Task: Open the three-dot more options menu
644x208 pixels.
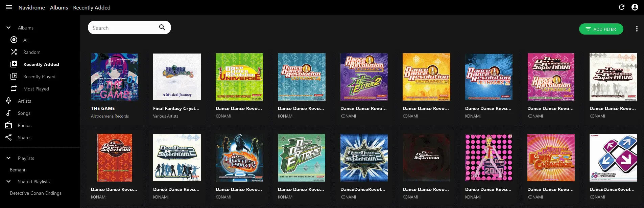Action: [637, 29]
